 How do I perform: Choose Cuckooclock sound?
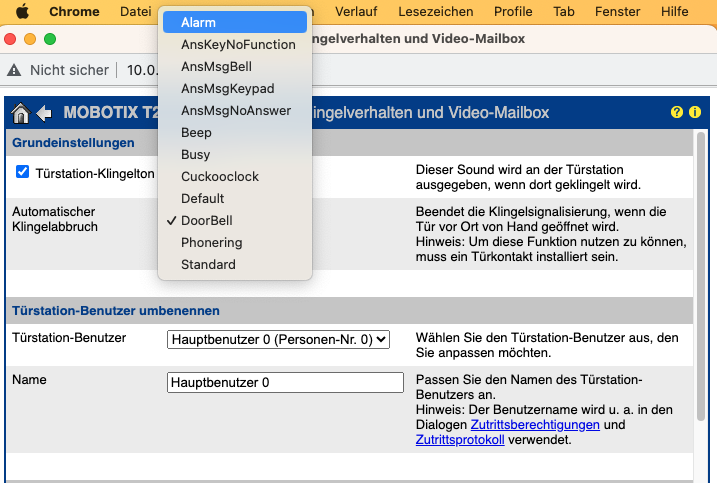tap(235, 176)
